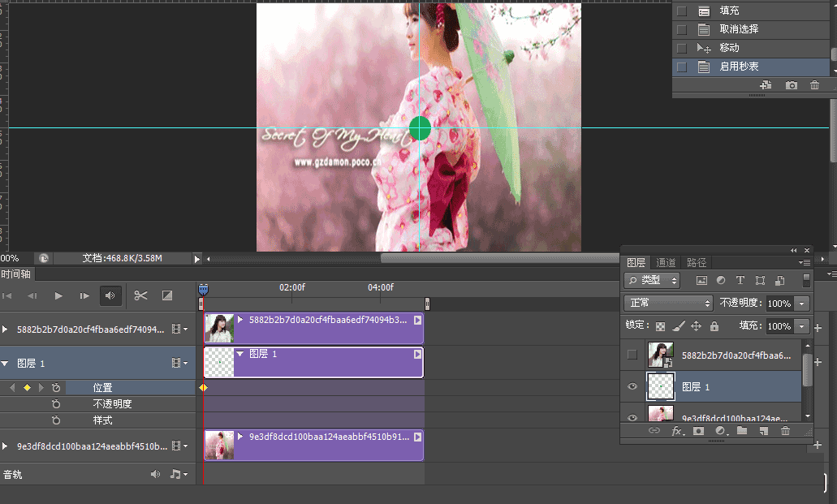Viewport: 837px width, 504px height.
Task: Switch to the 路径 tab
Action: pos(697,263)
